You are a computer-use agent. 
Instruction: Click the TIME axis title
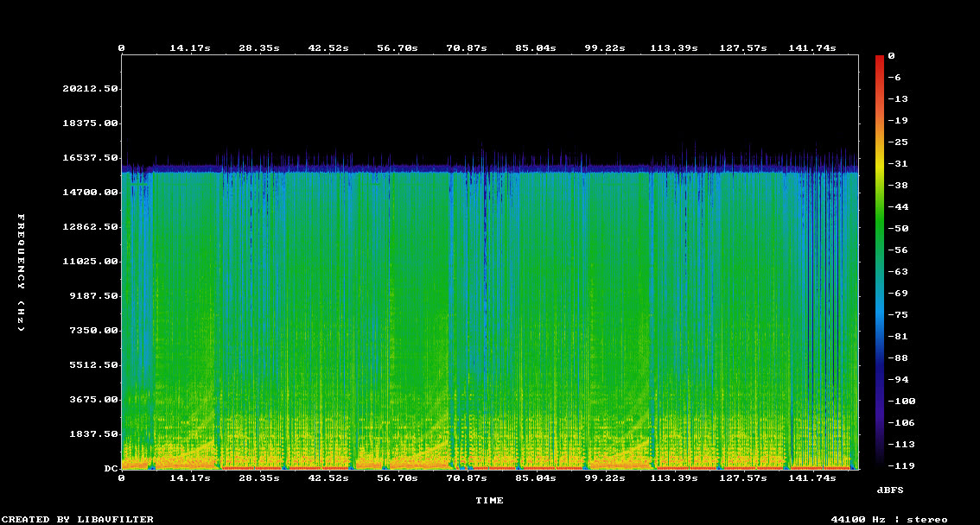point(489,500)
